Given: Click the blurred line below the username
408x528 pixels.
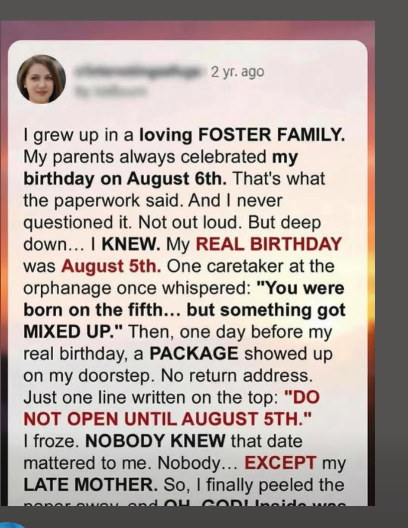Looking at the screenshot, I should [111, 91].
